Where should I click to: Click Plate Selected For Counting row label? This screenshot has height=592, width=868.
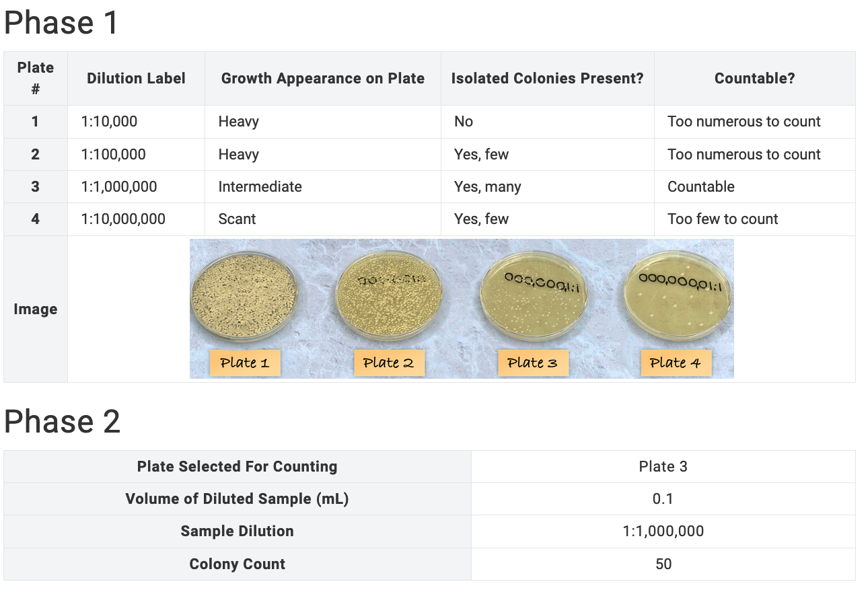point(237,466)
